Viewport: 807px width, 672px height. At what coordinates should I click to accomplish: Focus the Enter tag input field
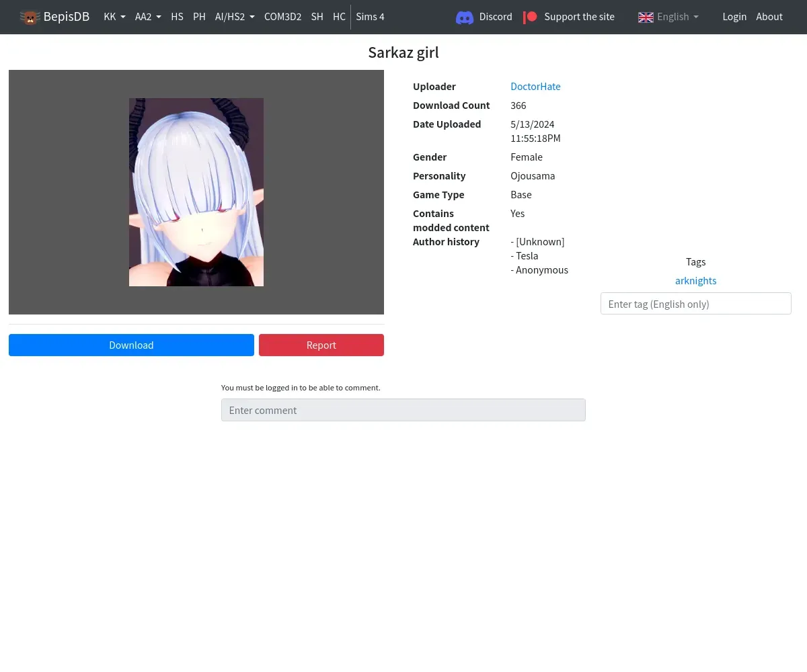695,304
